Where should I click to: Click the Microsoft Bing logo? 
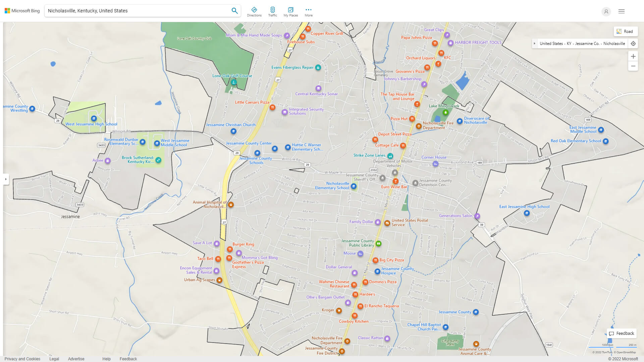coord(21,10)
